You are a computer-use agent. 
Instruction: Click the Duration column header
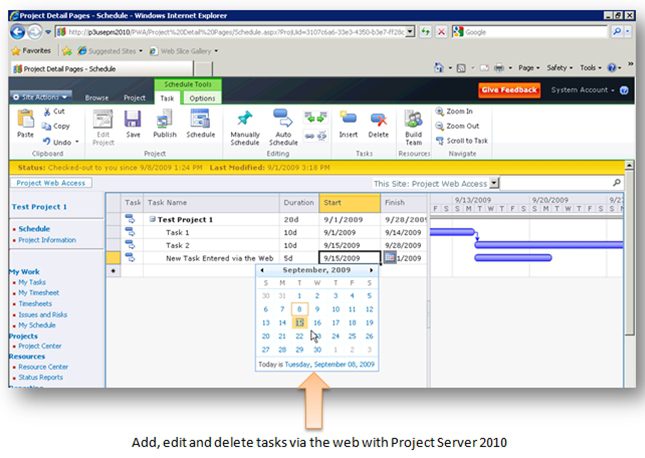coord(299,202)
